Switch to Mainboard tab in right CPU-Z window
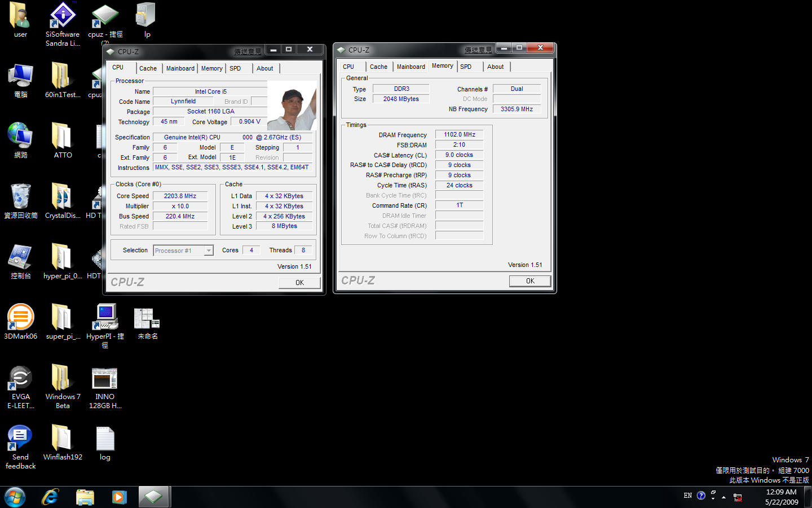Image resolution: width=812 pixels, height=508 pixels. pyautogui.click(x=411, y=67)
